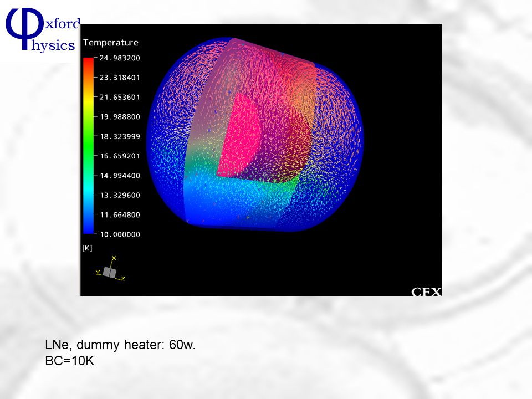
Task: Click the temperature color scale bar
Action: 88,146
